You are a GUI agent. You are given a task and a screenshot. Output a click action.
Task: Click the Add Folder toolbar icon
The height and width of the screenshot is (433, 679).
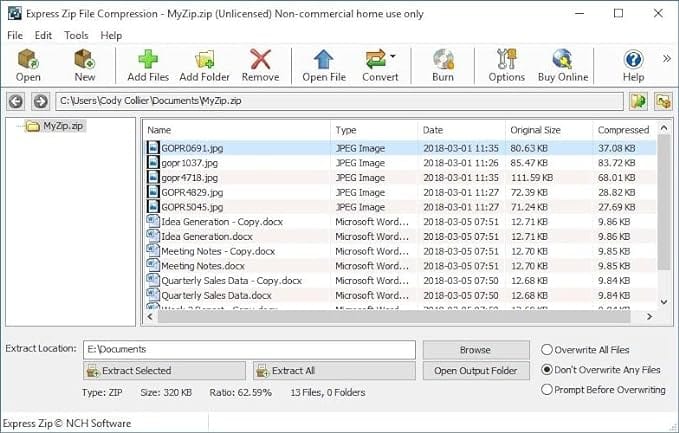204,60
